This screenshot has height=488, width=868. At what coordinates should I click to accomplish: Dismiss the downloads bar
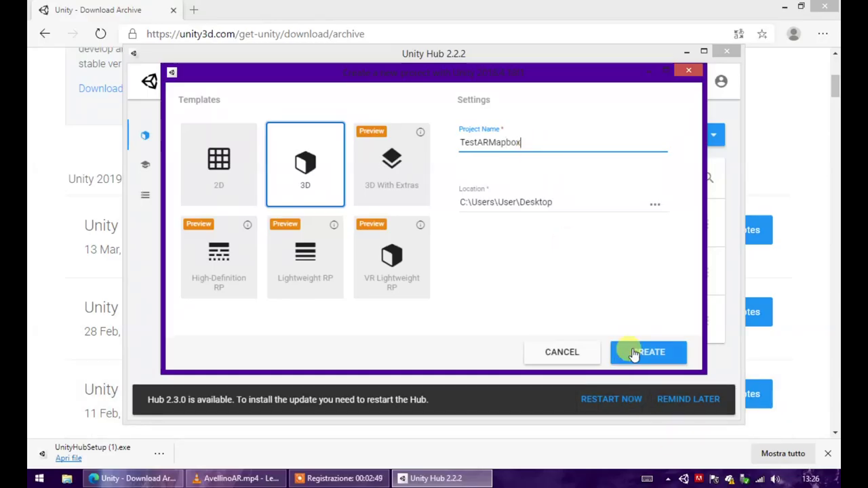(x=827, y=453)
